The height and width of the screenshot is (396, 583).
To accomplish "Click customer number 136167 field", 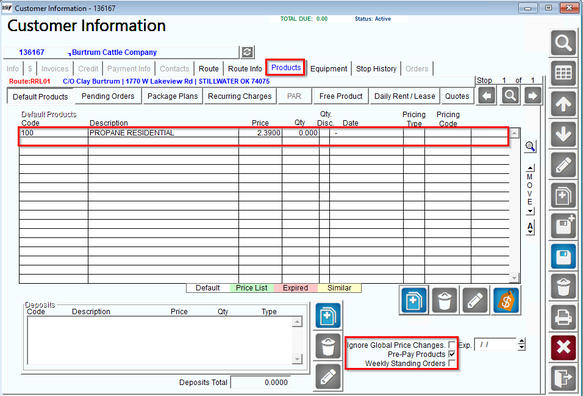I will [x=32, y=52].
